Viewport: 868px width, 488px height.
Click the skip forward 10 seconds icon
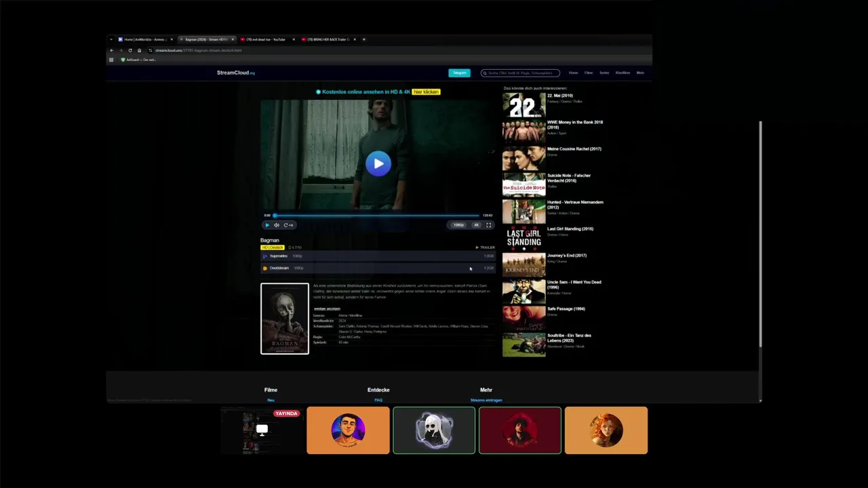(x=288, y=225)
